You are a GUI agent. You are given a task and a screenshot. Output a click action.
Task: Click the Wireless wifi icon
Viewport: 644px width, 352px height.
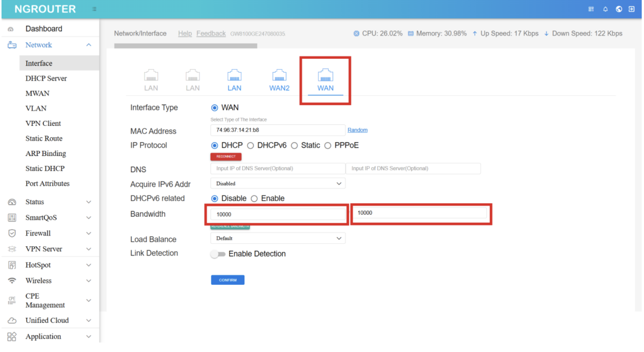(x=12, y=281)
